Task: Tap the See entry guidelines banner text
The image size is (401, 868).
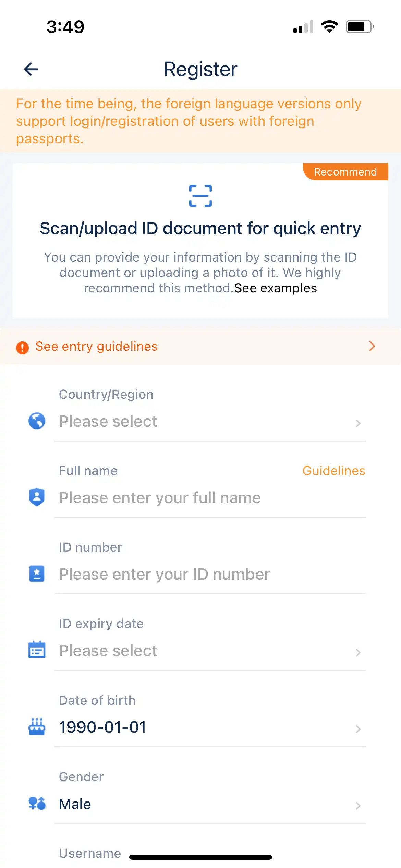Action: tap(97, 347)
